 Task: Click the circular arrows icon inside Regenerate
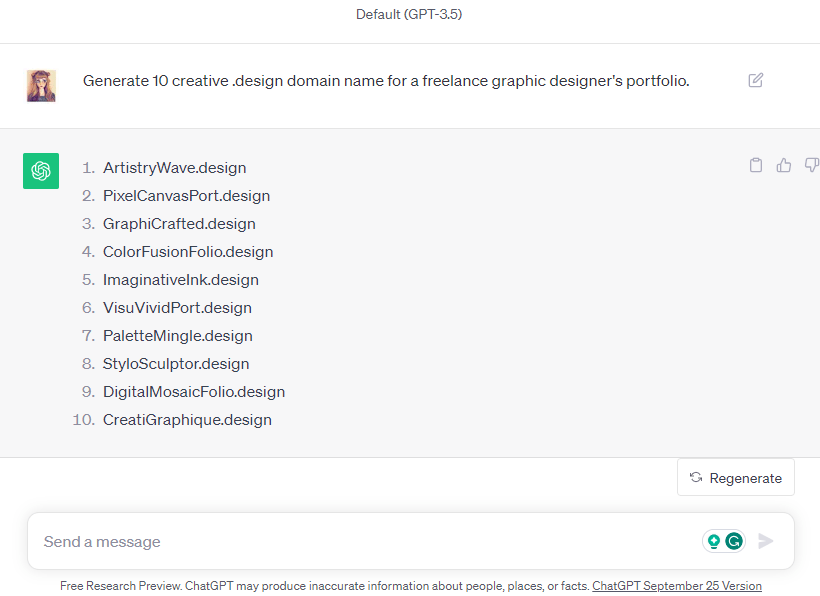tap(696, 477)
